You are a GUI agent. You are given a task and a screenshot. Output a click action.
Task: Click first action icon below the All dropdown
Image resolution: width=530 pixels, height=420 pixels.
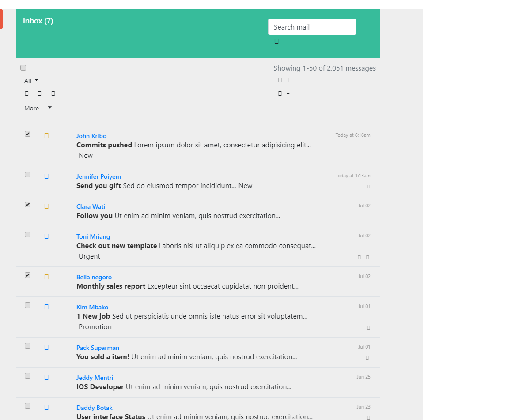pos(27,94)
